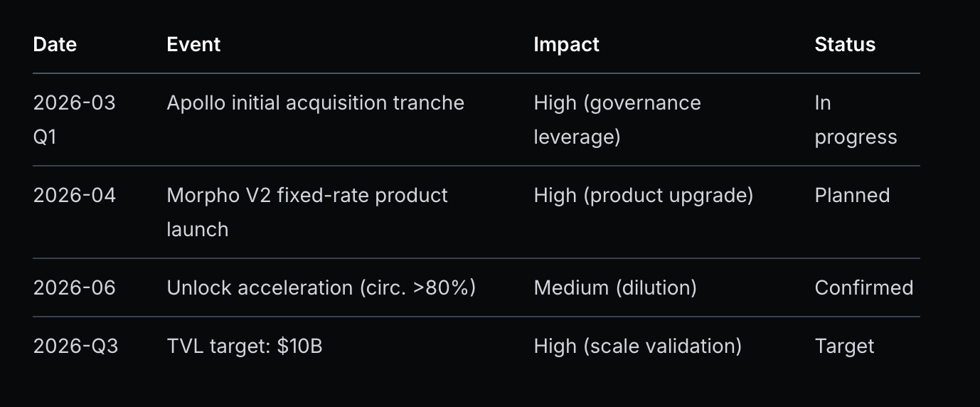
Task: Select TVL target: $10B event
Action: (x=244, y=347)
